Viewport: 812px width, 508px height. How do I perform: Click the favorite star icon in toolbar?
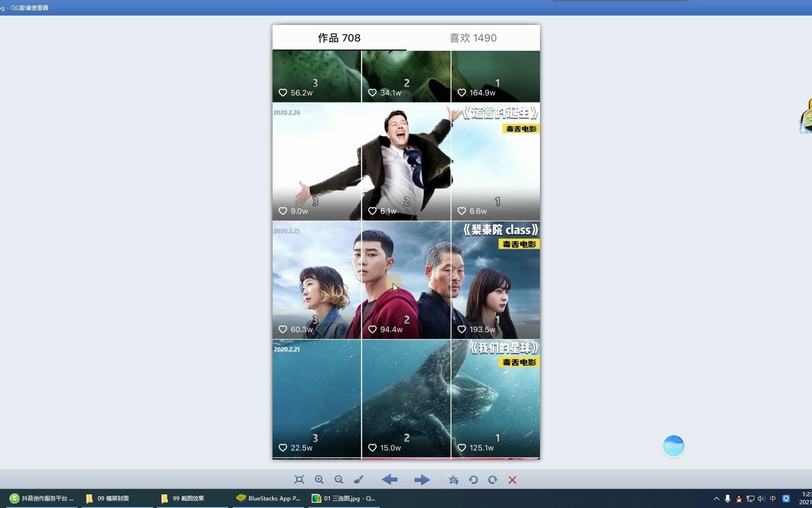coord(453,479)
